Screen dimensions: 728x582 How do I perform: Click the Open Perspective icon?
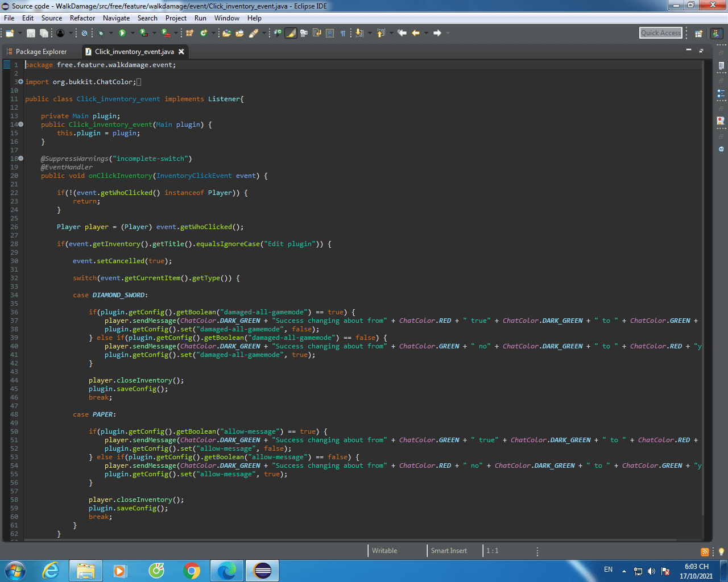pos(698,33)
